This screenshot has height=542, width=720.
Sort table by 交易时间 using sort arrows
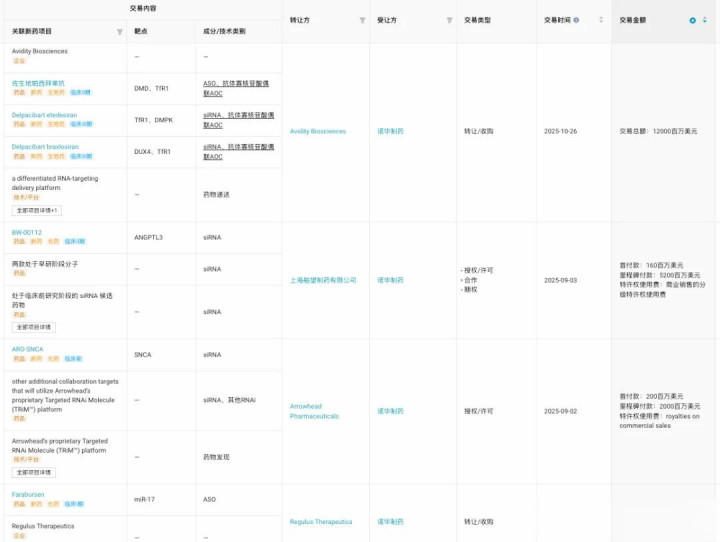coord(601,20)
